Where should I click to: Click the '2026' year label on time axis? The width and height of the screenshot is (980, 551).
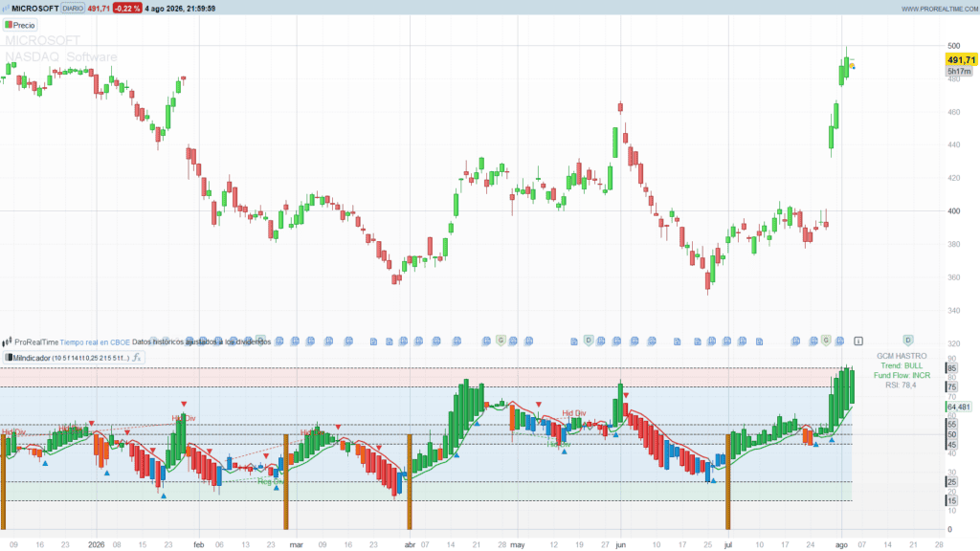pyautogui.click(x=97, y=544)
